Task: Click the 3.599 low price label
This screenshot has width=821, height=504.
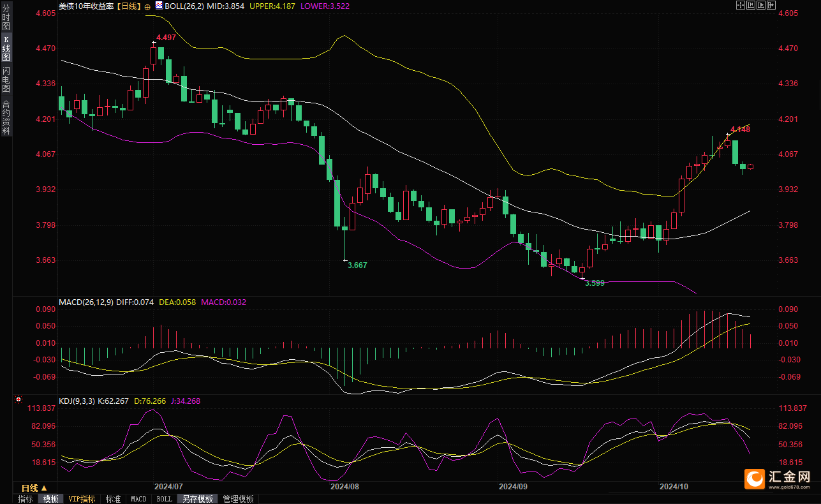Action: click(x=595, y=283)
